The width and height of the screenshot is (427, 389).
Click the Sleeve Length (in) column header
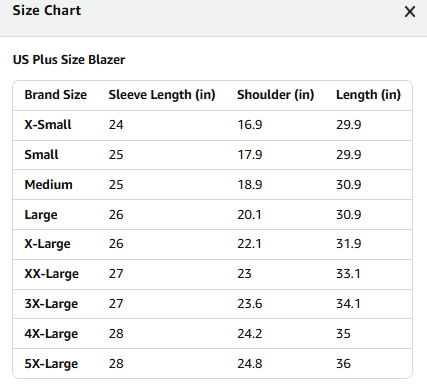[162, 95]
